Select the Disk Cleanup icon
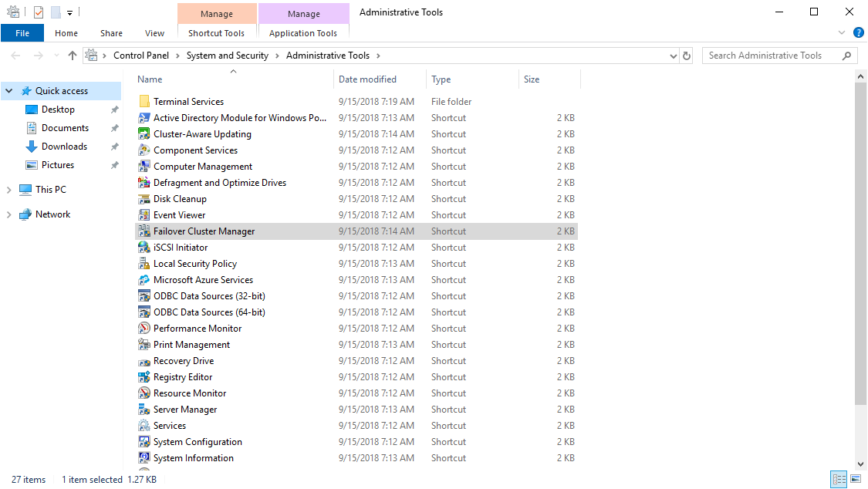Image resolution: width=868 pixels, height=489 pixels. pyautogui.click(x=144, y=198)
